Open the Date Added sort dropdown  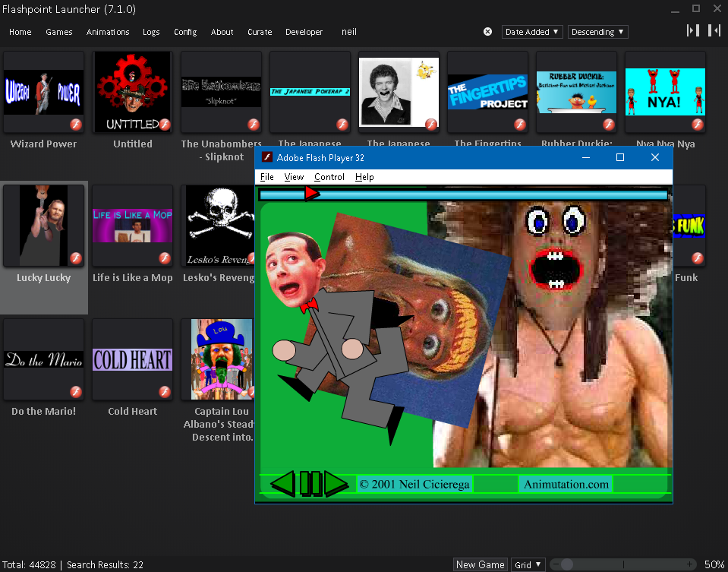pos(532,32)
